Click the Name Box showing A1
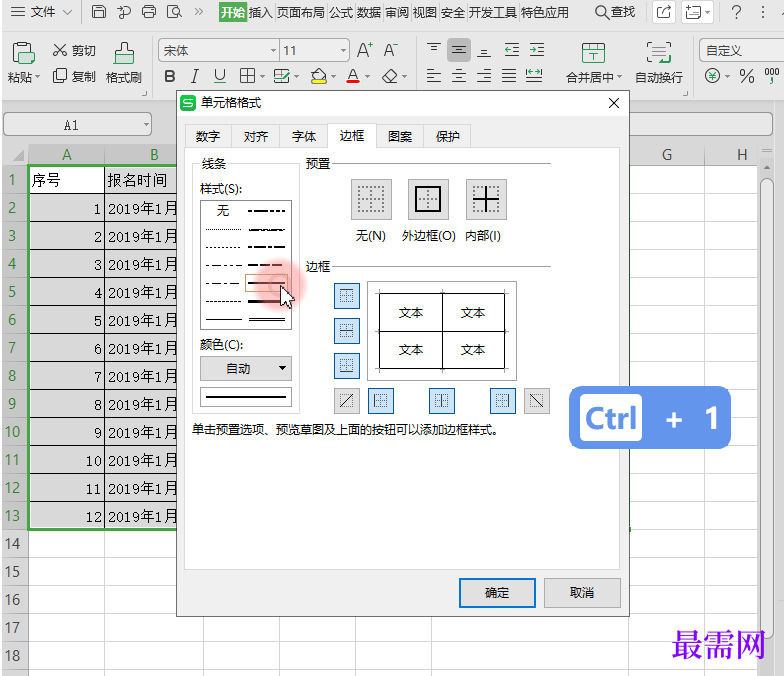 [x=71, y=125]
